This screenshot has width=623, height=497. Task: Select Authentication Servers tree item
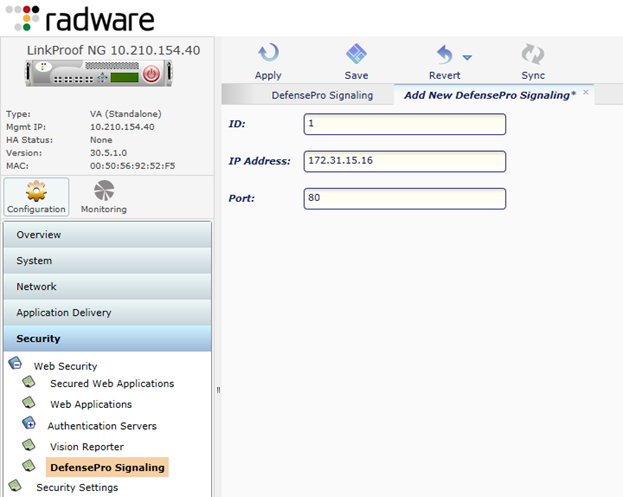click(x=102, y=426)
